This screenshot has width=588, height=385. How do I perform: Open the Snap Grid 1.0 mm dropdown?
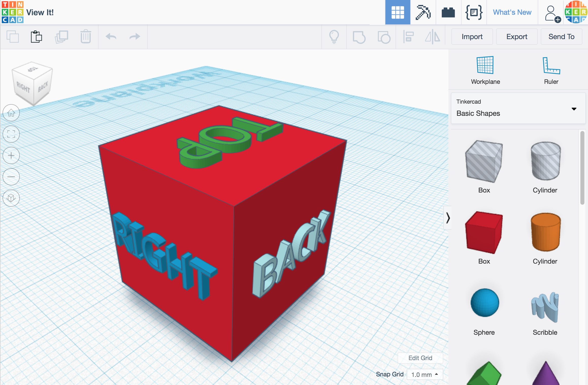[425, 375]
